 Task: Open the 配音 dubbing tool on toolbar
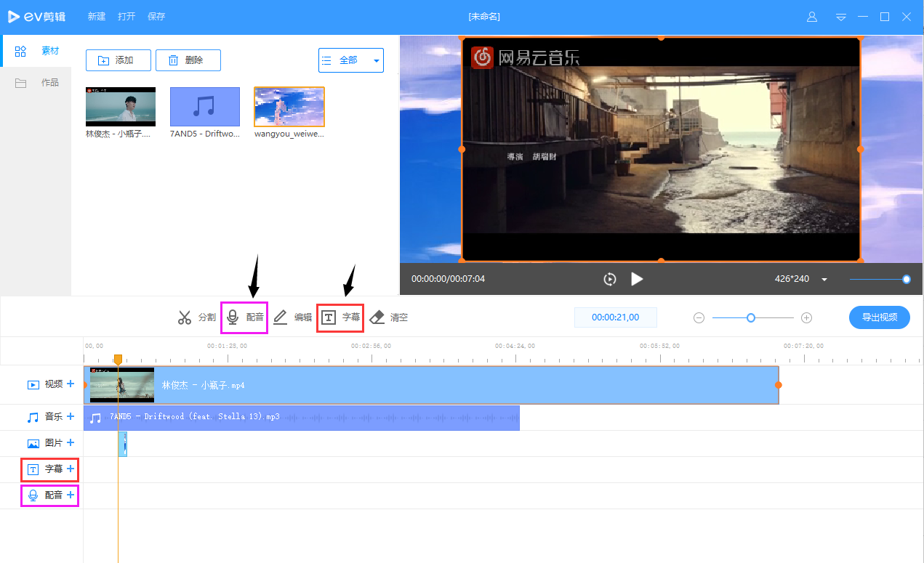coord(246,317)
